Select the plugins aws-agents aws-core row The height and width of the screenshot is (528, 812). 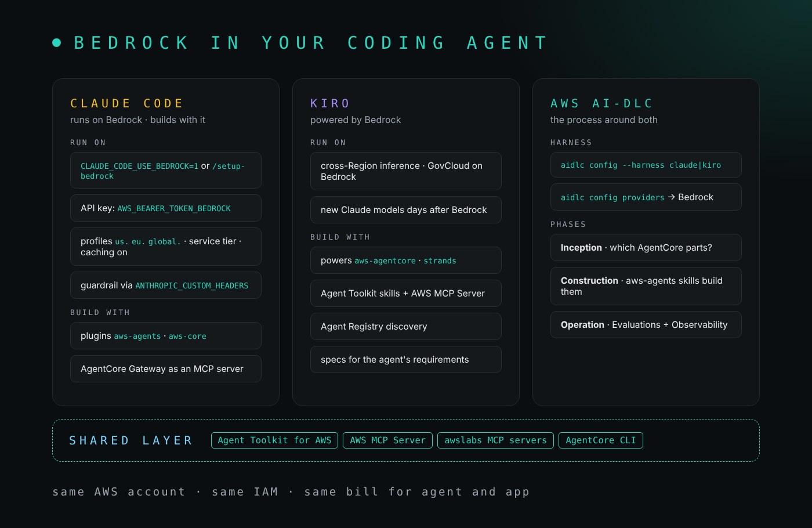point(166,336)
